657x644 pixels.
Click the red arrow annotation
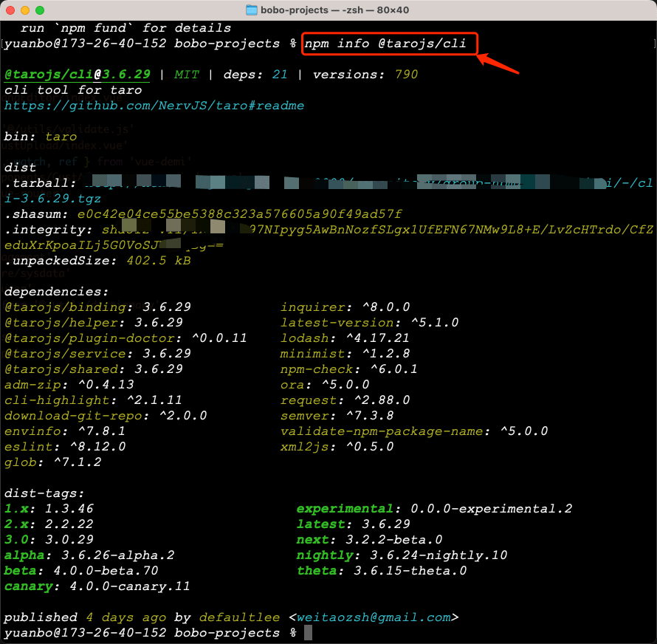(498, 64)
